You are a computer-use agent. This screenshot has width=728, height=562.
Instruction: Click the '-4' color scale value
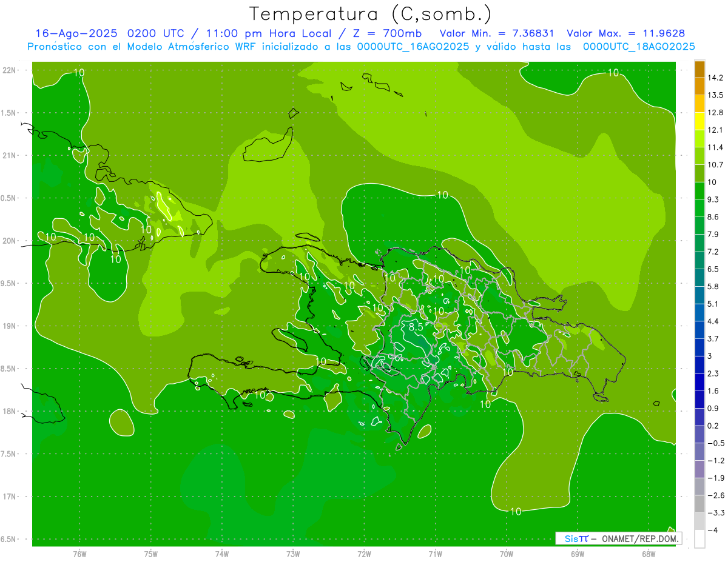pyautogui.click(x=712, y=530)
